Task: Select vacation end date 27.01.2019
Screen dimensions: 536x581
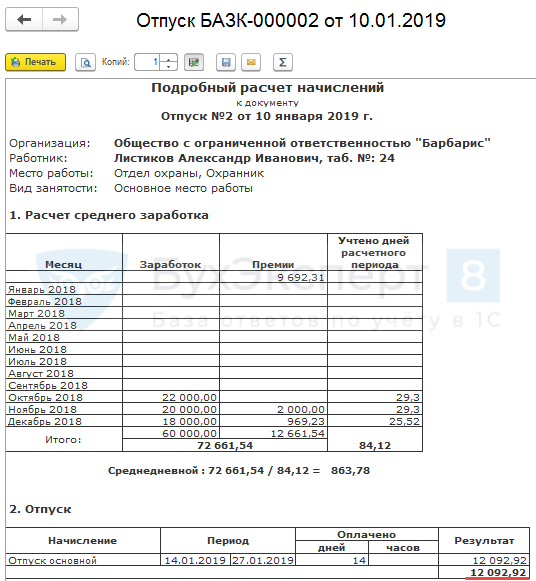Action: click(263, 560)
